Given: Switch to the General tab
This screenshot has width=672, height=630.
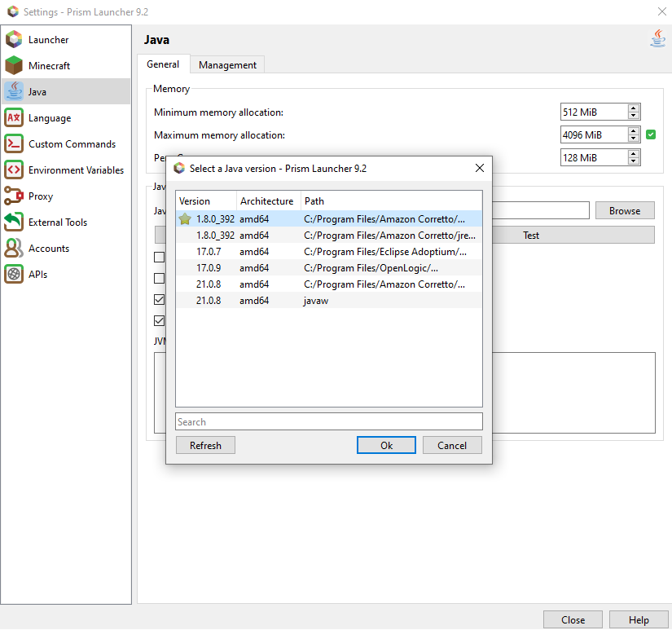Looking at the screenshot, I should 163,64.
